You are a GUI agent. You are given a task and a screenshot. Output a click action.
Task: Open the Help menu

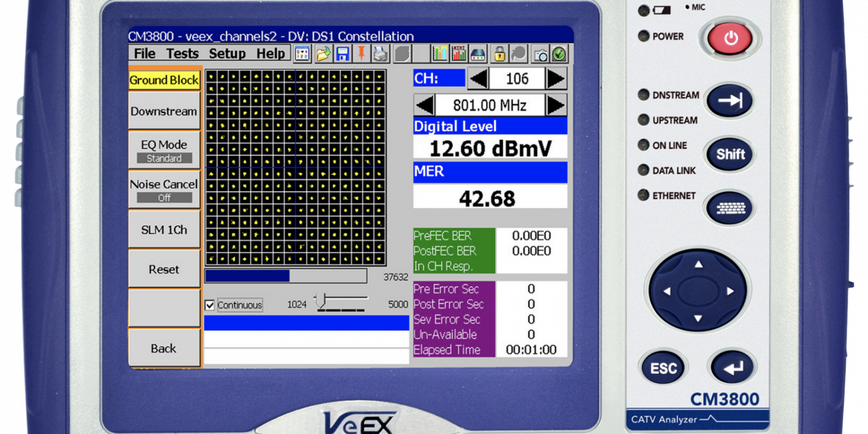click(271, 54)
